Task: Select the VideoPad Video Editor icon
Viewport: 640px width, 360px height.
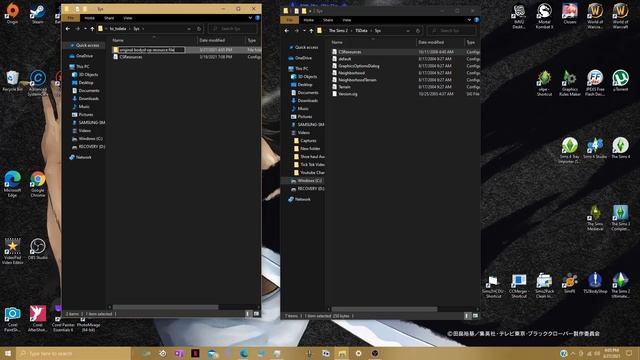Action: [x=12, y=252]
